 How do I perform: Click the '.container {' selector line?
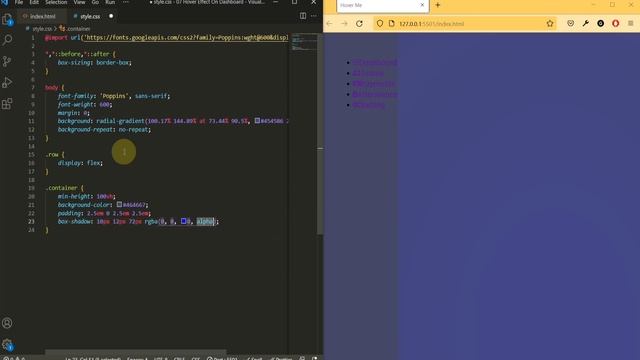pyautogui.click(x=64, y=188)
